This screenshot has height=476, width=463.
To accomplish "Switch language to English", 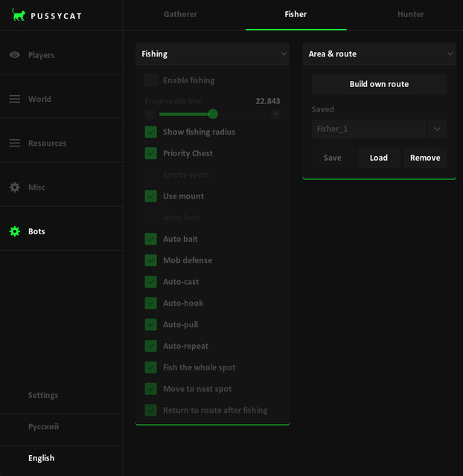I will tap(42, 458).
